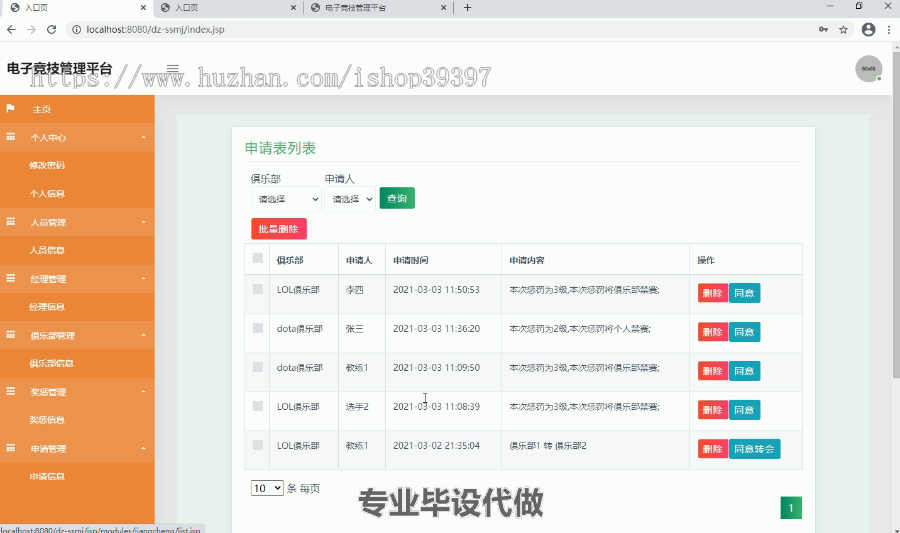Screen dimensions: 900x533
Task: Check the row for 选手2 application
Action: click(258, 406)
